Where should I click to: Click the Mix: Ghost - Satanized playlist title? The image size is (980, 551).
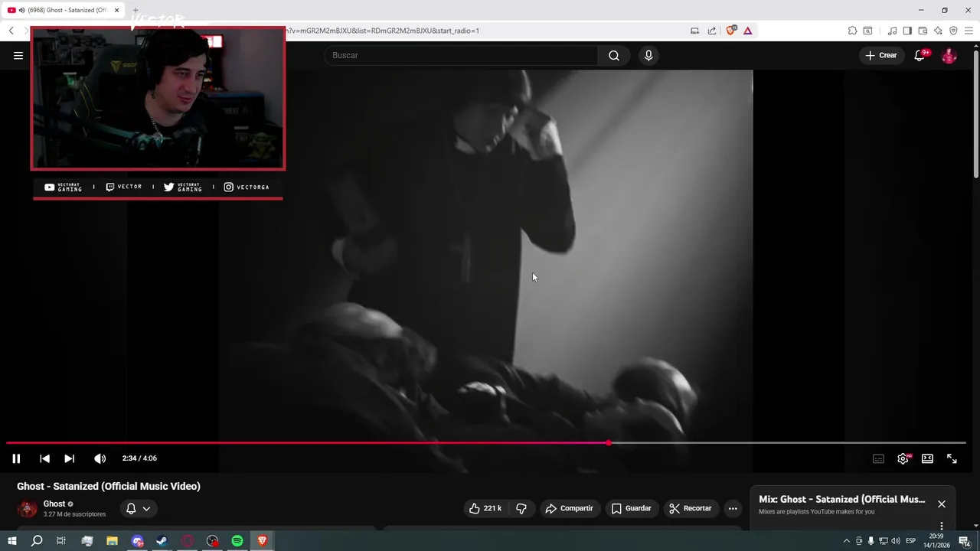pos(842,499)
